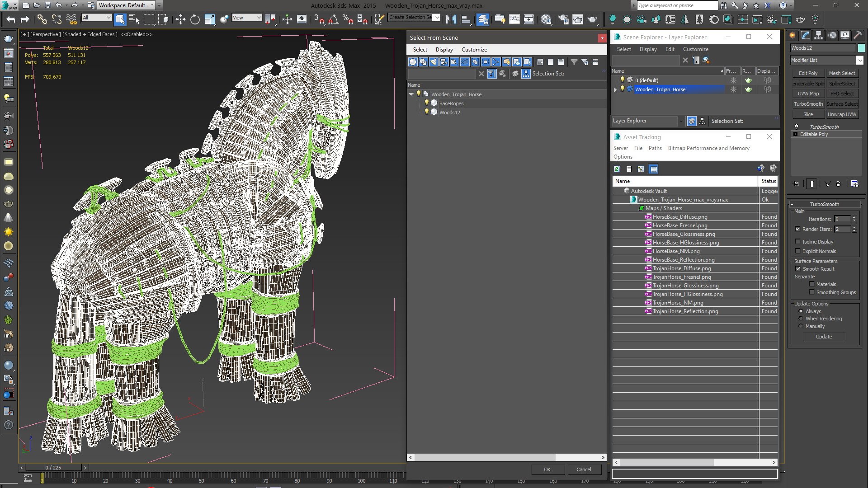Click horizontal scrollbar in Select From Scene
Image resolution: width=868 pixels, height=488 pixels.
(485, 457)
